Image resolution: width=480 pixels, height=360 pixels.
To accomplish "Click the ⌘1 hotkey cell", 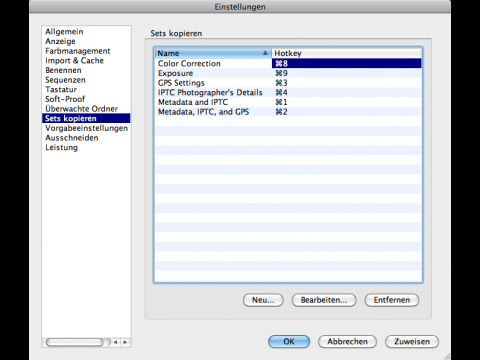I will [x=347, y=102].
